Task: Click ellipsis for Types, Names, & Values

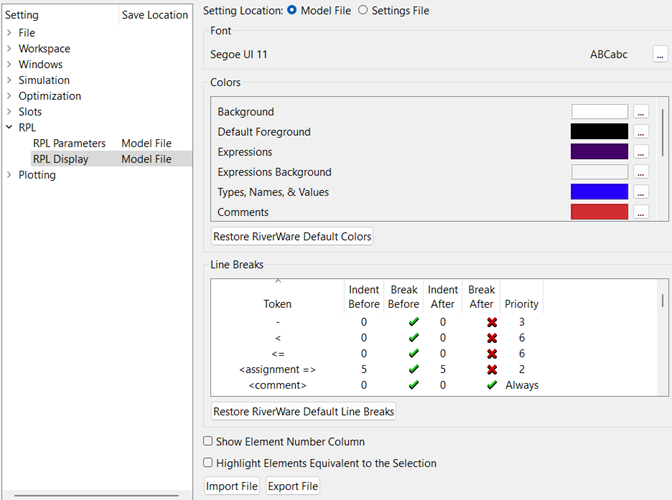Action: pos(641,192)
